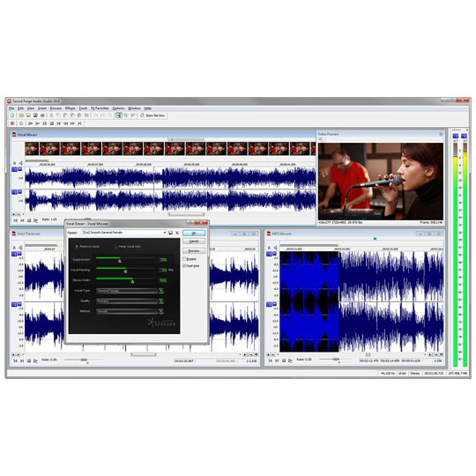476x476 pixels.
Task: Click Play button in Vinyl Track window
Action: (35, 361)
